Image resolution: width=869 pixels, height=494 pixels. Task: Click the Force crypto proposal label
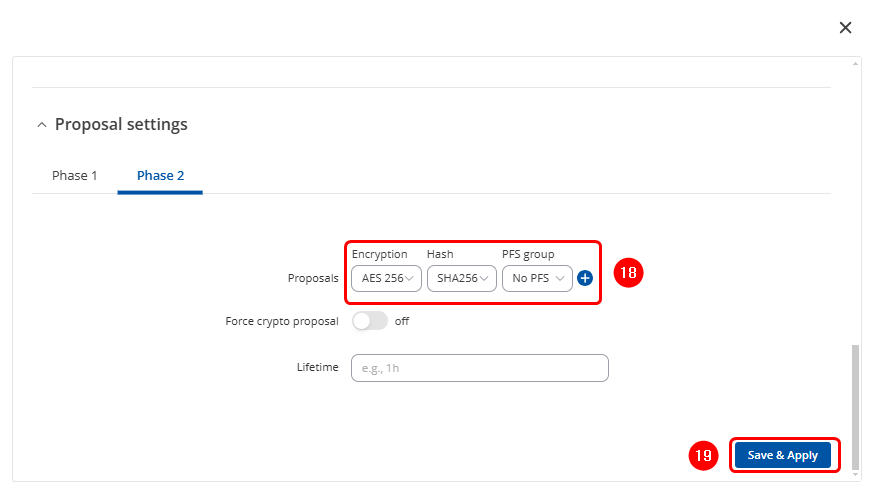[x=282, y=321]
